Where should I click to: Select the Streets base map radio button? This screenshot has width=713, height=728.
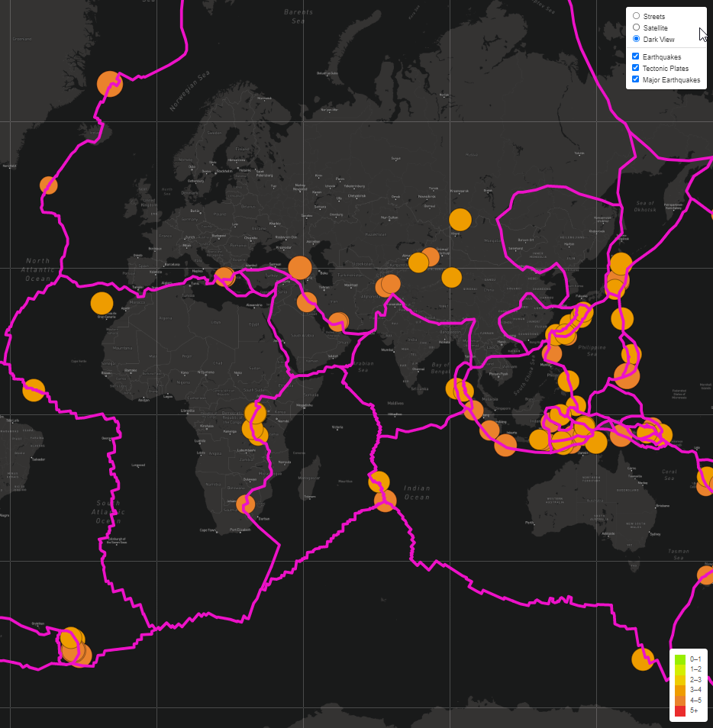tap(637, 16)
